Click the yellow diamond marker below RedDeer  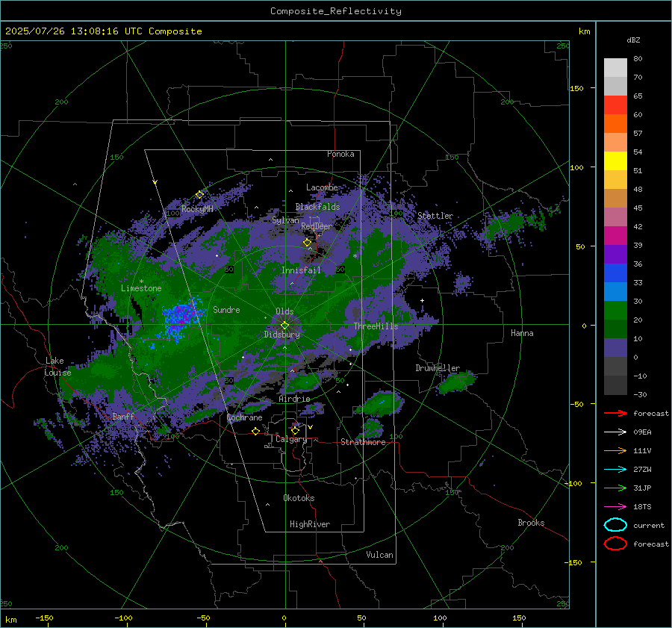307,243
